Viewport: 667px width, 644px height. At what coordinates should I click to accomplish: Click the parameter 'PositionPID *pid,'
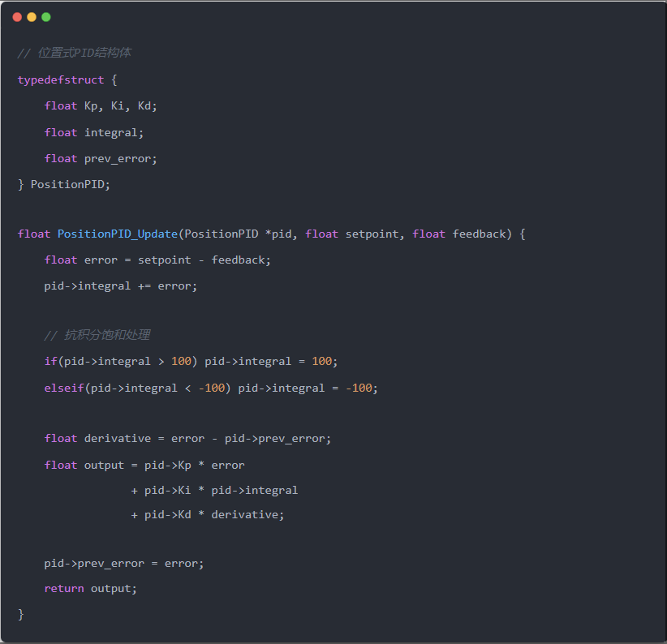[241, 234]
